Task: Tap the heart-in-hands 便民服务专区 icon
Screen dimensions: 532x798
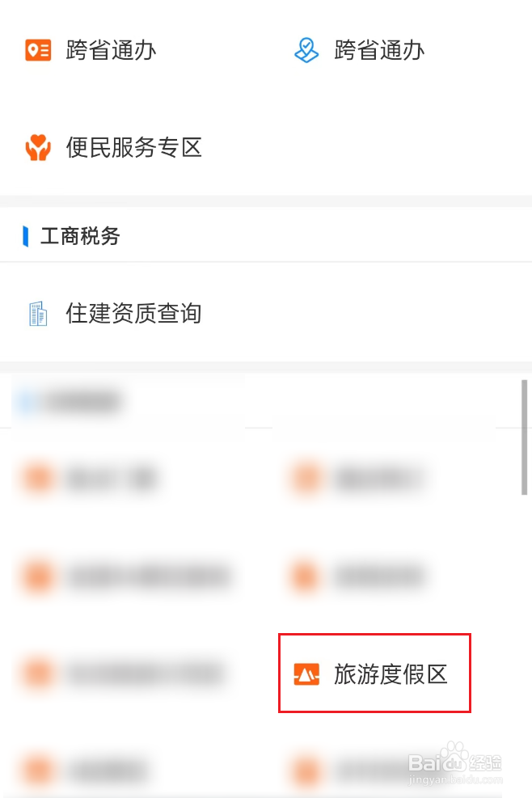Action: tap(38, 148)
